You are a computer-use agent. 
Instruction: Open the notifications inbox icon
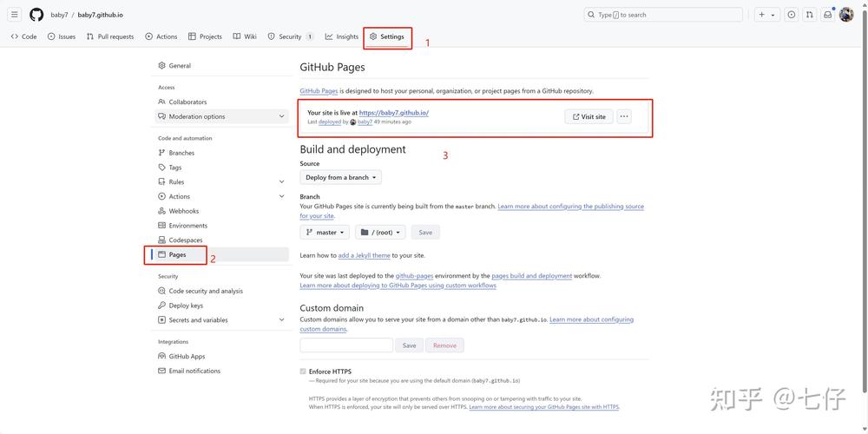tap(827, 15)
